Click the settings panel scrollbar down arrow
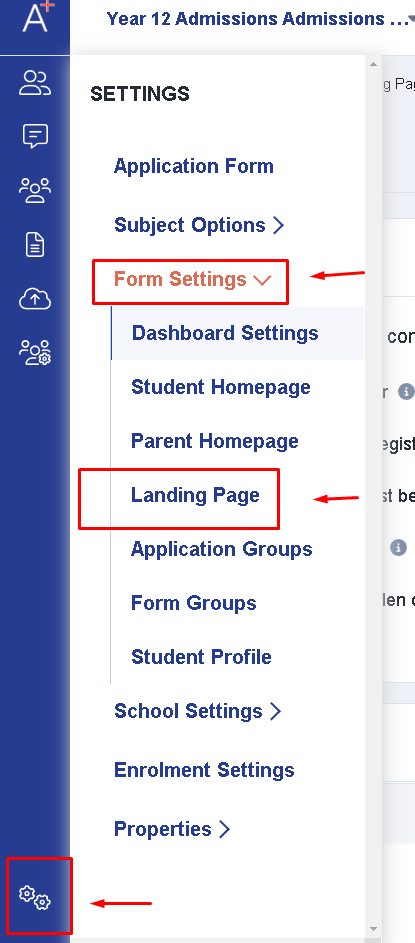 pyautogui.click(x=374, y=929)
